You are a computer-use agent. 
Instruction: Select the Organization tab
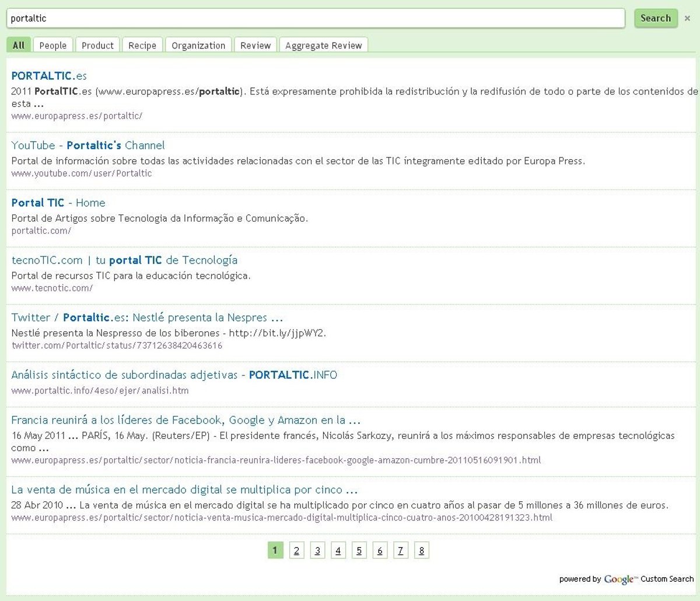(198, 45)
